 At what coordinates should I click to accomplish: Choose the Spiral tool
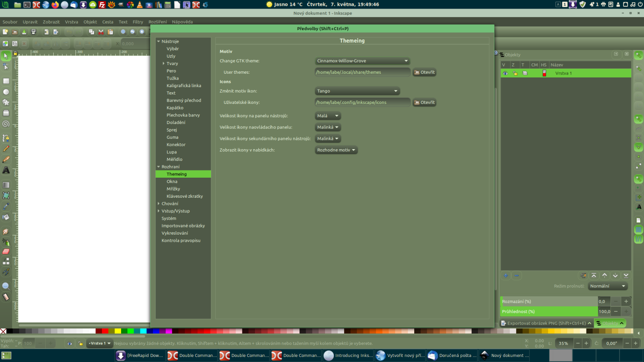6,124
